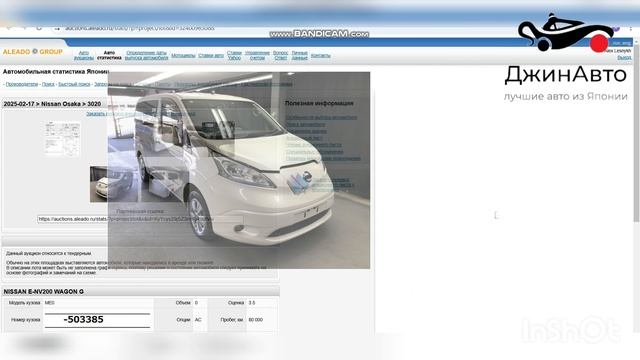
Task: Click the 80 000 mileage value
Action: 256,320
